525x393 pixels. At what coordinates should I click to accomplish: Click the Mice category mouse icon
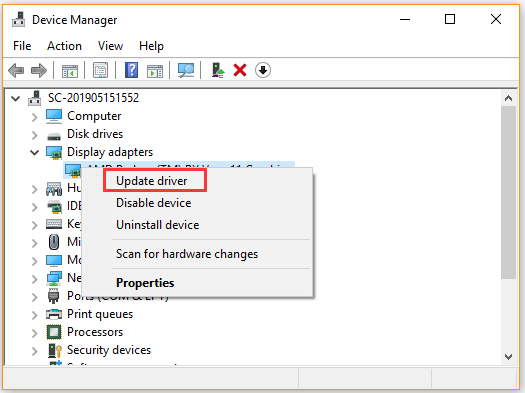point(54,242)
